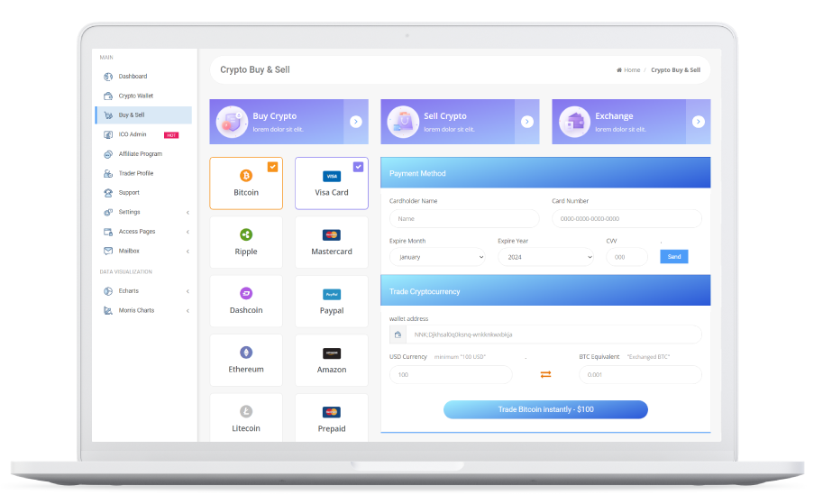Expand the Morris Charts submenu arrow
The width and height of the screenshot is (823, 504).
click(187, 311)
